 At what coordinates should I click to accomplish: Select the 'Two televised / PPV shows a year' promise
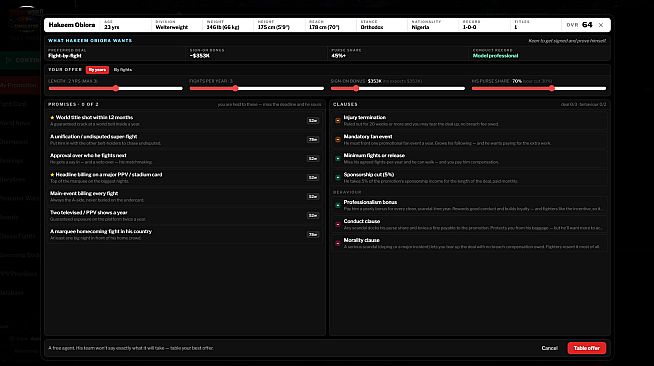(x=185, y=216)
